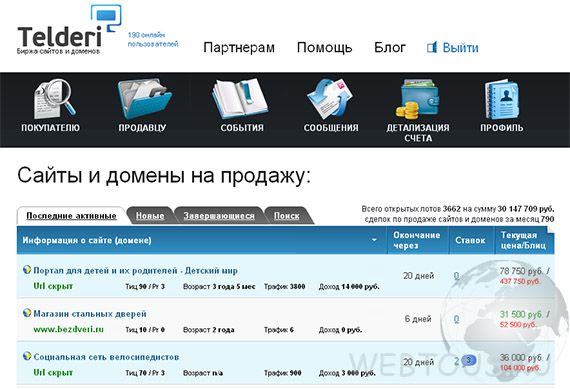Switch to the Завершающиеся tab
The image size is (570, 389).
point(219,216)
